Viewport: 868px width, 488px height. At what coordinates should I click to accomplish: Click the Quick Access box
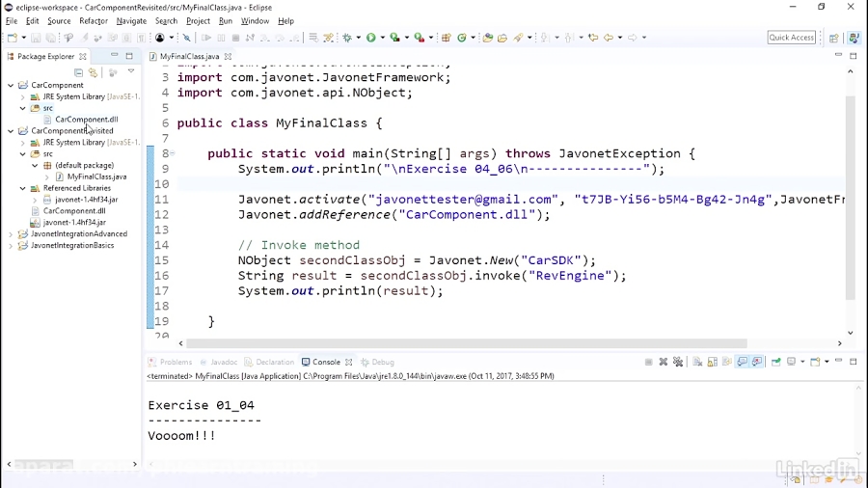[x=791, y=38]
